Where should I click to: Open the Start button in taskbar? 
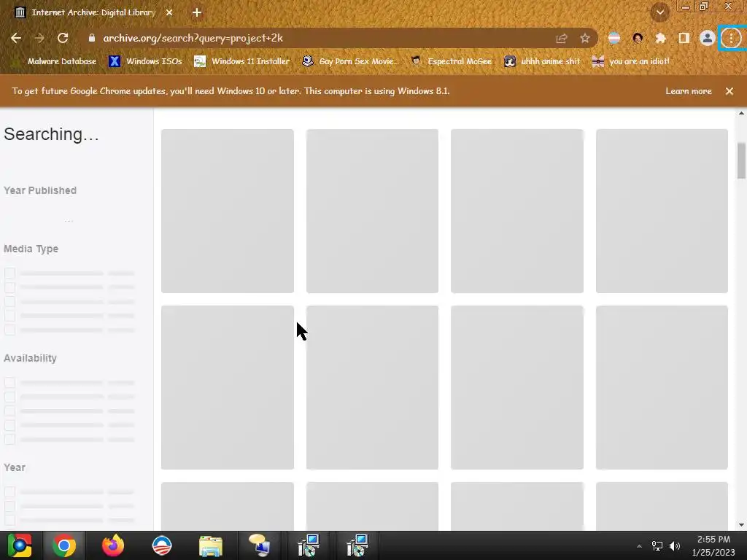20,545
